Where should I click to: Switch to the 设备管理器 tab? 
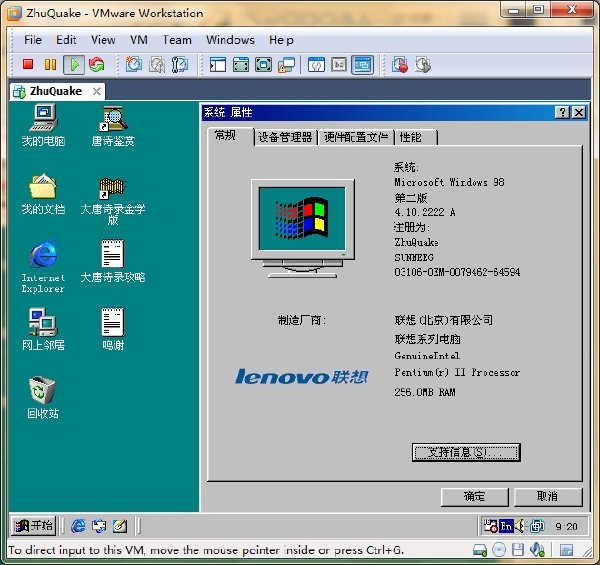pos(285,137)
